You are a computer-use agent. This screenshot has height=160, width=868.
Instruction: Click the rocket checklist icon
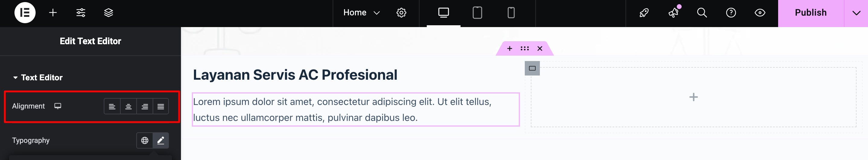(x=644, y=13)
